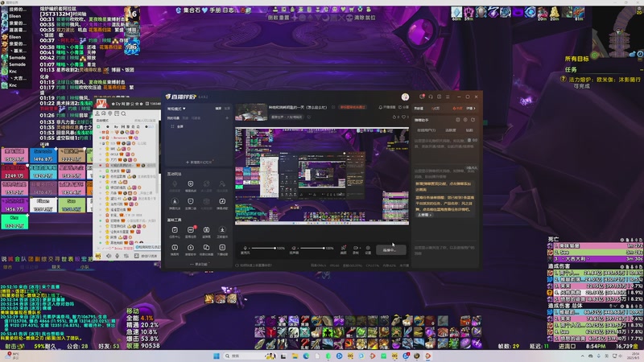Show hidden icons chevron in system tray

pos(582,356)
